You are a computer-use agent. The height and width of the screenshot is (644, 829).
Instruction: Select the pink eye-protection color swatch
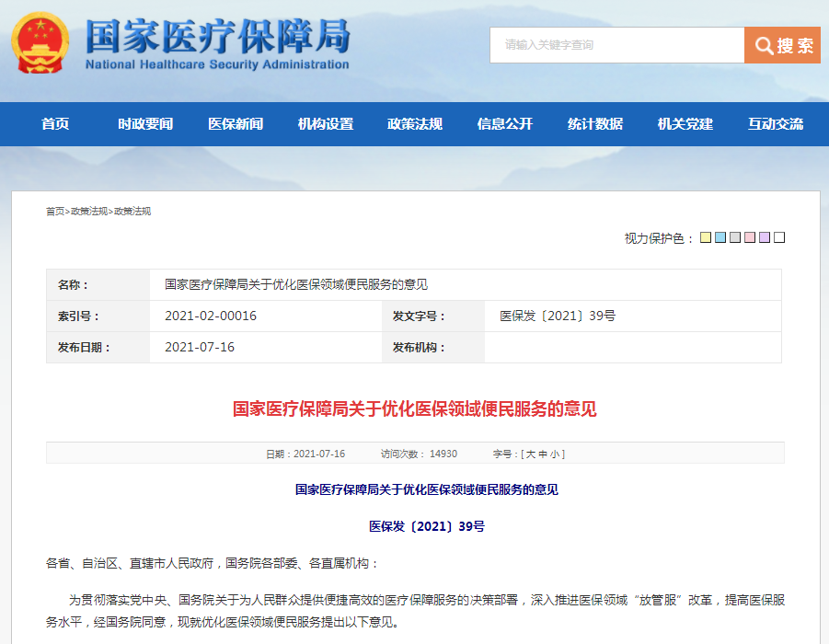750,237
